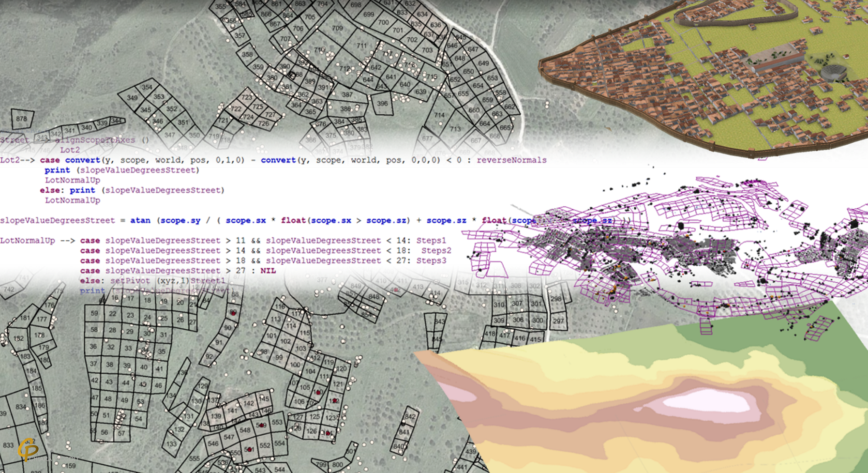Click lot number 713 on the map
This screenshot has height=473, width=868.
click(x=455, y=129)
